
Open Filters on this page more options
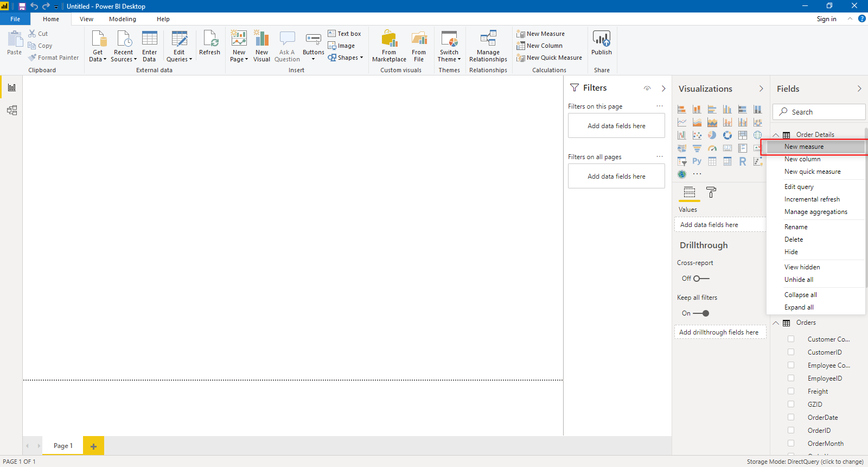660,106
